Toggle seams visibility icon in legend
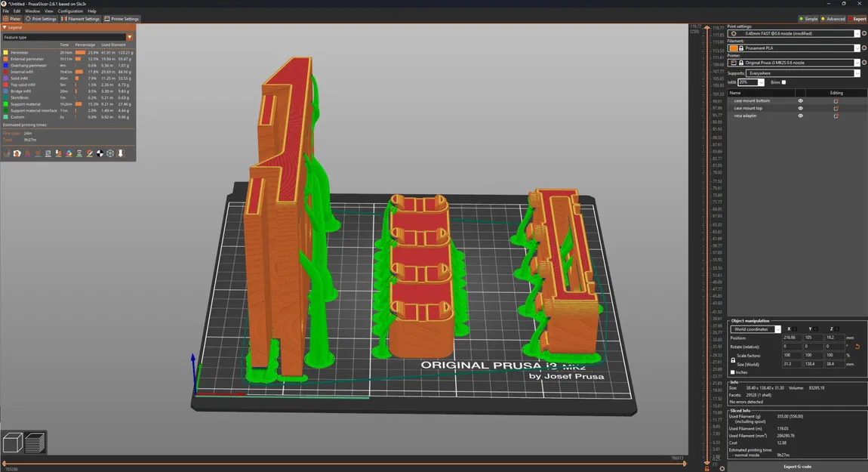 pyautogui.click(x=48, y=153)
